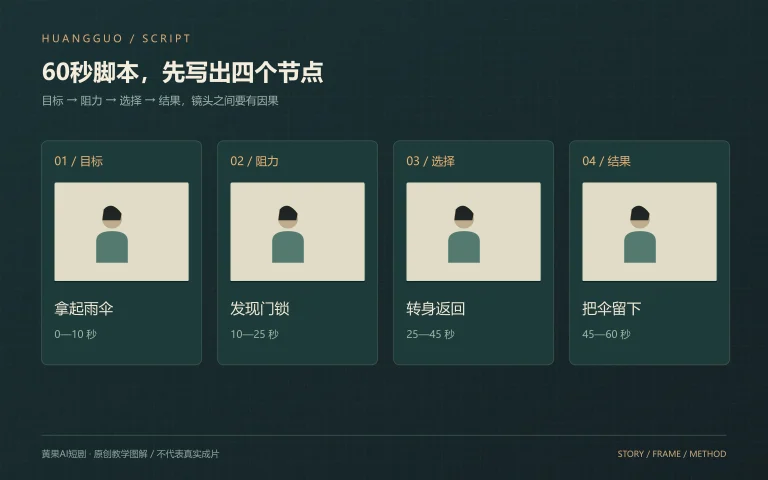Click the '02 / 阻力' card label
Viewport: 768px width, 480px height.
254,161
